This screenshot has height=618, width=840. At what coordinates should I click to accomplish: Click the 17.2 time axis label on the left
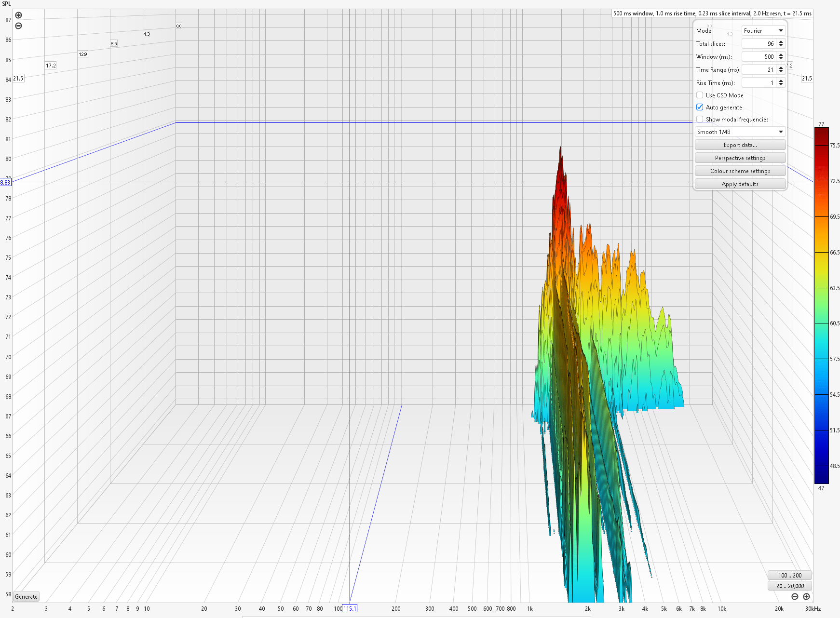click(x=51, y=66)
